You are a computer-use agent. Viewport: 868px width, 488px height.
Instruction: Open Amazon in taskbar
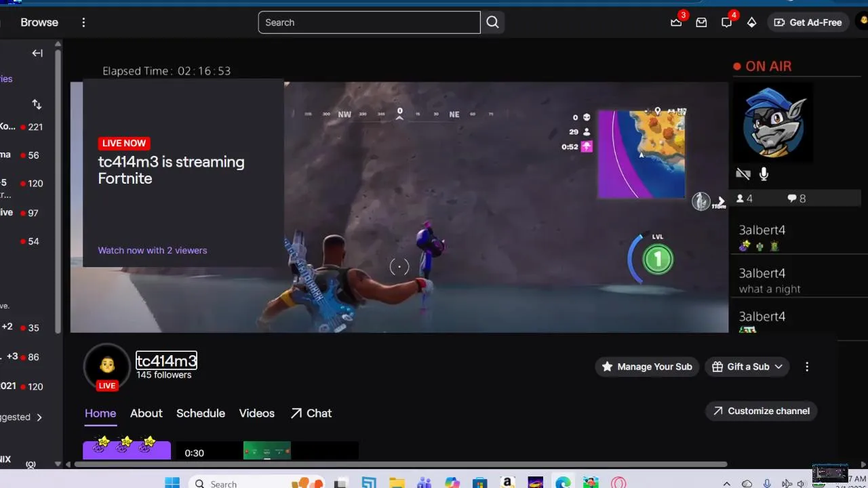pos(507,483)
